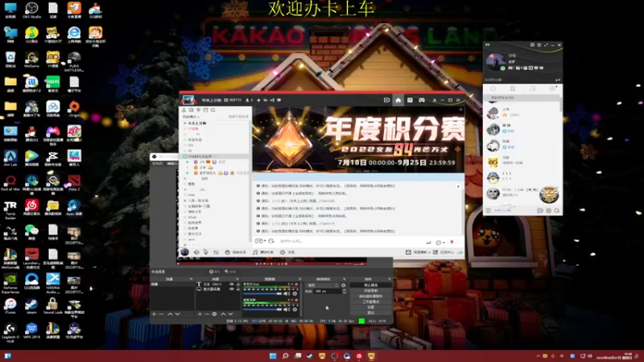The width and height of the screenshot is (644, 362).
Task: Open Aim Lab desktop shortcut
Action: [x=10, y=158]
